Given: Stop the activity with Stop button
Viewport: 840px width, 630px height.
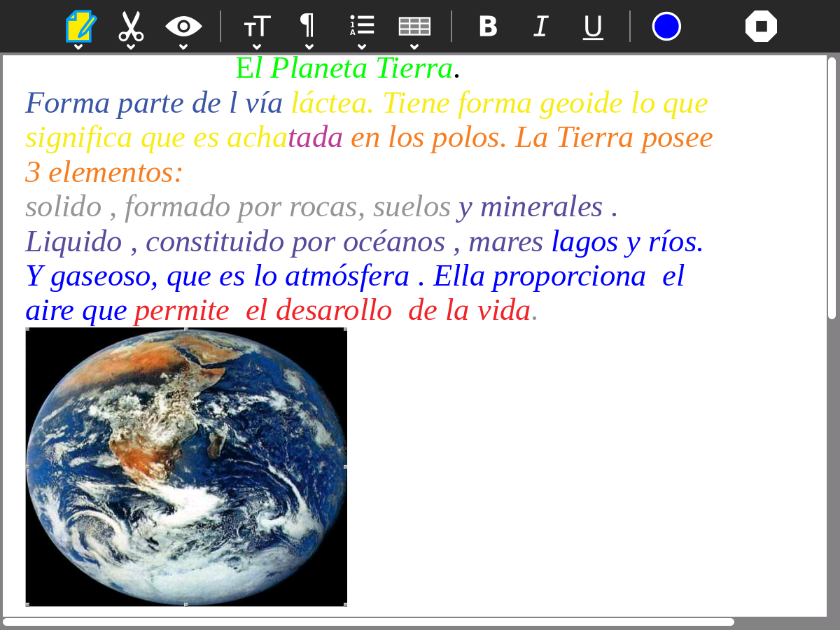Looking at the screenshot, I should click(761, 27).
